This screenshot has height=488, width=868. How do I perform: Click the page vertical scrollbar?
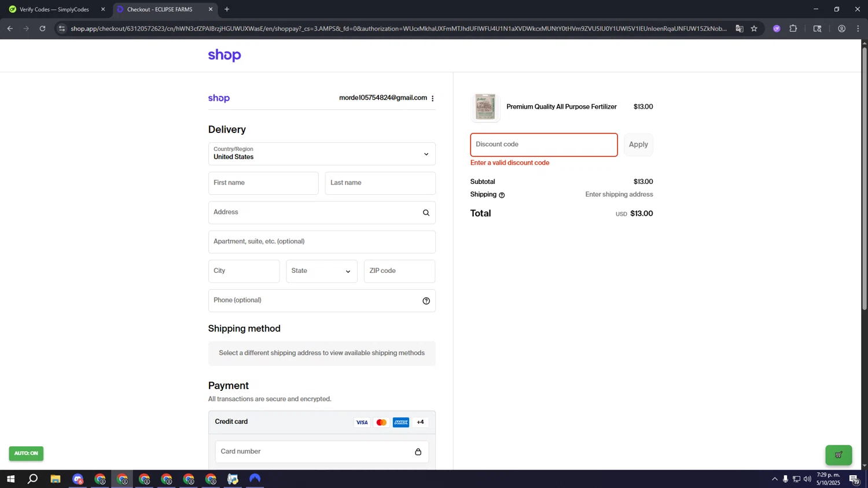point(865,179)
